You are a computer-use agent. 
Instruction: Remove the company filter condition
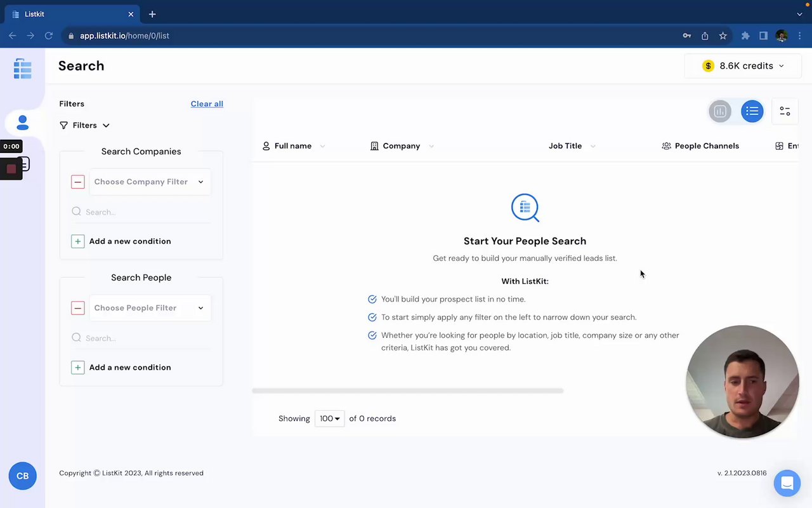point(78,182)
